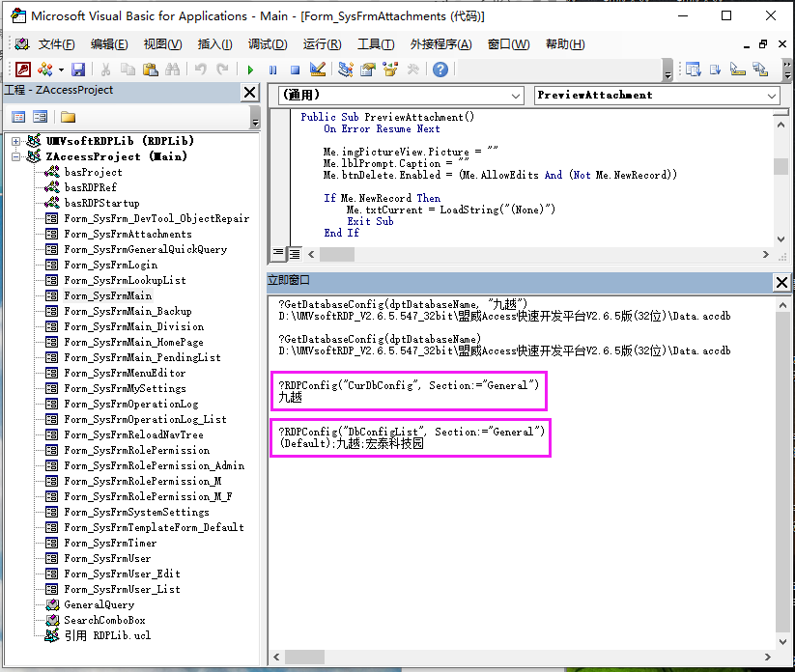Screen dimensions: 795x672
Task: Click the third icon of the right-side toolbar
Action: click(x=738, y=70)
